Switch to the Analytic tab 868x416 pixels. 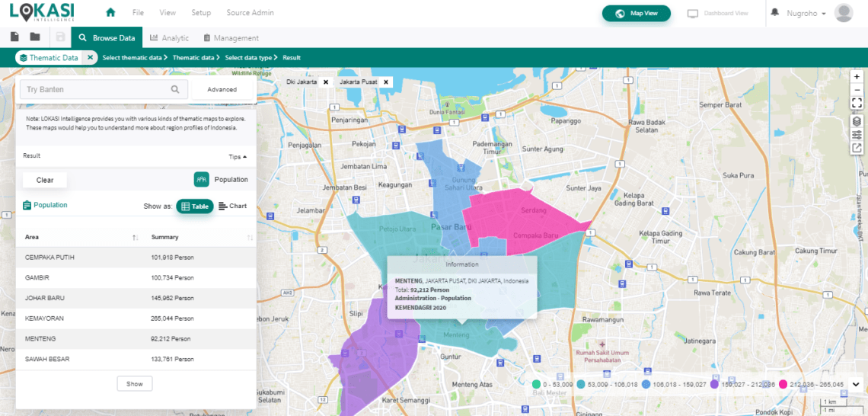169,38
